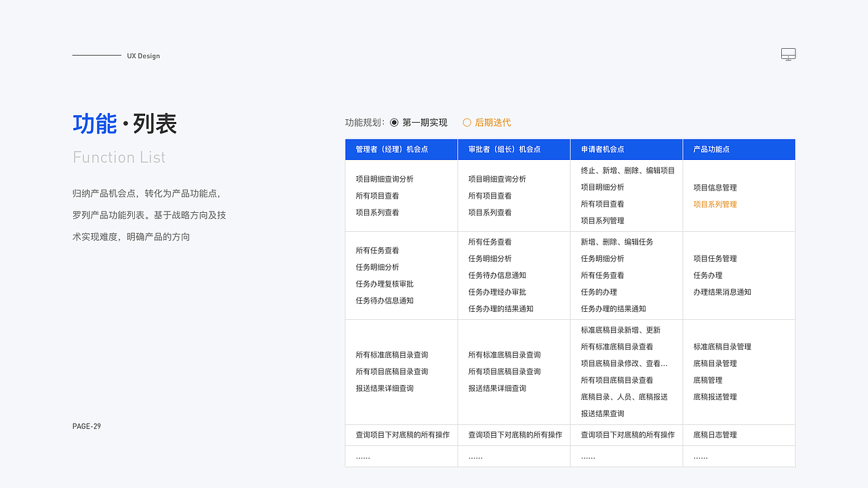Click the 申请者机会点 column header
The height and width of the screenshot is (488, 868).
click(627, 149)
